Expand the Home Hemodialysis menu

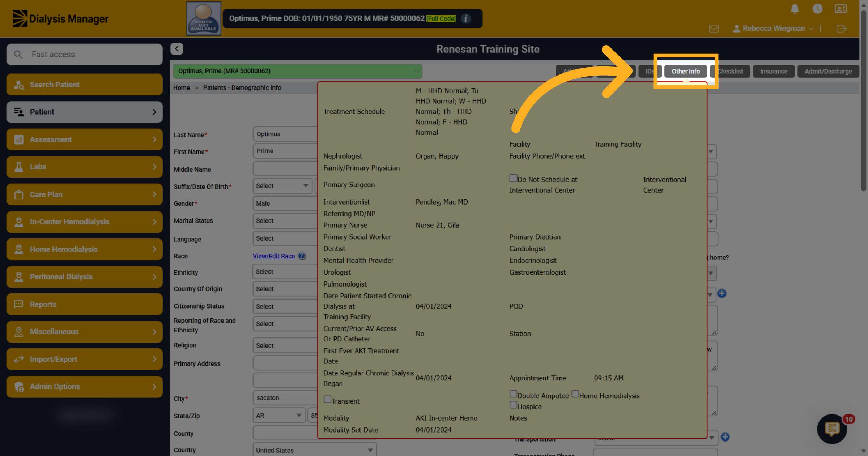coord(84,249)
